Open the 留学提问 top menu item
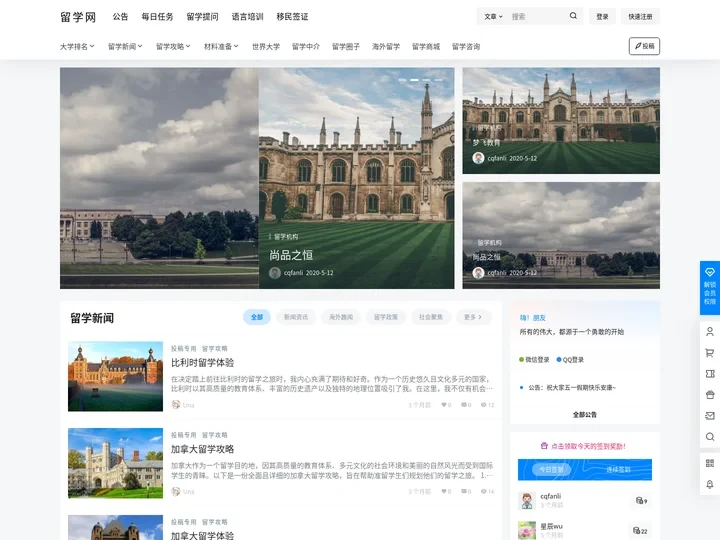The width and height of the screenshot is (720, 540). point(202,17)
